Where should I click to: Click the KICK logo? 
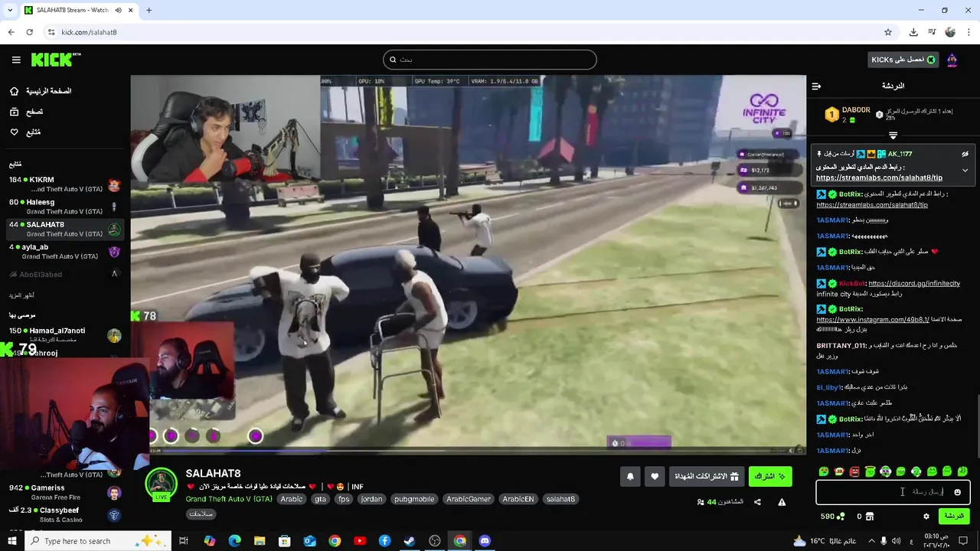[x=56, y=60]
